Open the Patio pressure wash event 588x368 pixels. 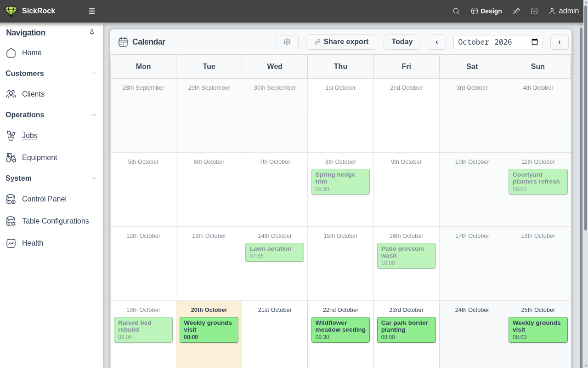pyautogui.click(x=407, y=256)
